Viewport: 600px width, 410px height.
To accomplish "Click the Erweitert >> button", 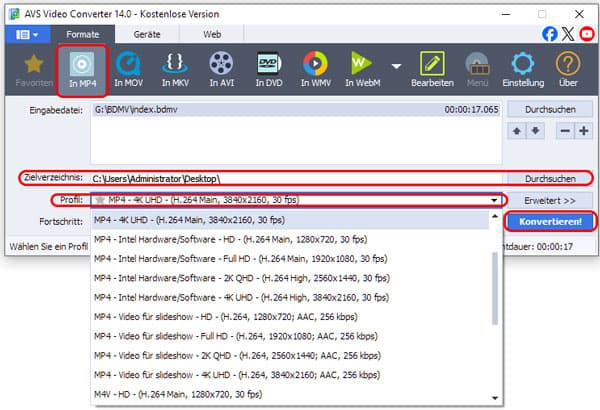I will (550, 201).
